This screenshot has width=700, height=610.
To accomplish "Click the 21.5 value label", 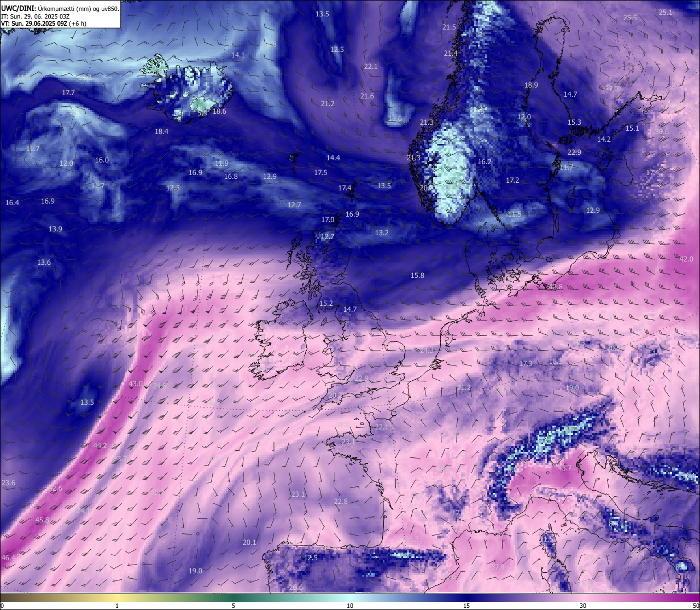I will coord(449,27).
